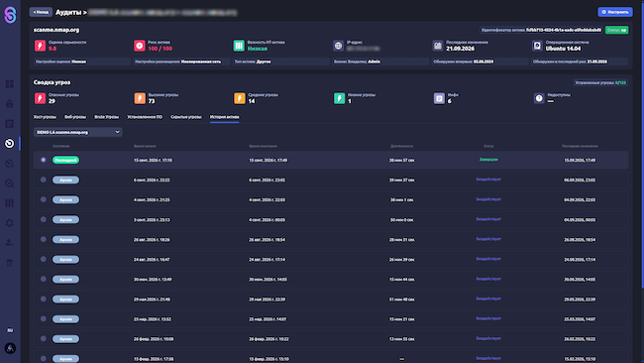Open the RU language selector in the sidebar
The height and width of the screenshot is (363, 644).
tap(10, 330)
